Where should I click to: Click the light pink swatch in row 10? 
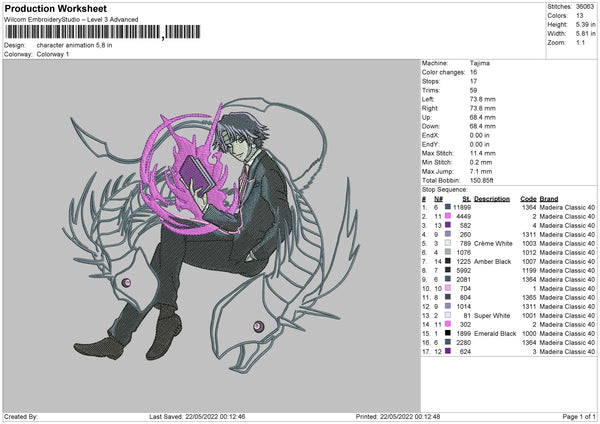(448, 288)
